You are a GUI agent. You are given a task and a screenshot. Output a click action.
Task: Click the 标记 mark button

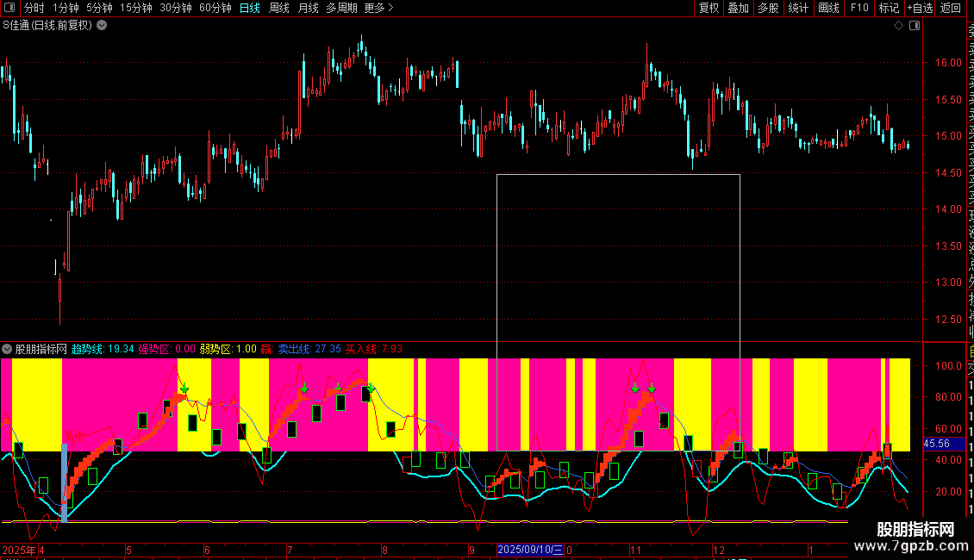pos(889,8)
